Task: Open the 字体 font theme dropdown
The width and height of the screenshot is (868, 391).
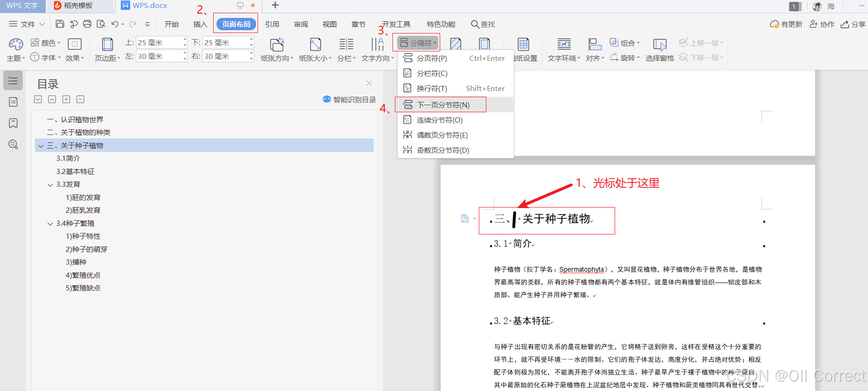Action: point(46,58)
